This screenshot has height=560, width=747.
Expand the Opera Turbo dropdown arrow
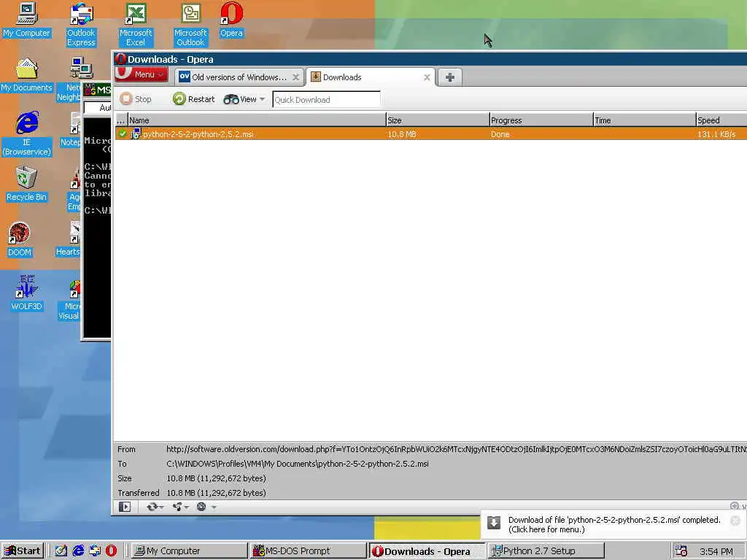tap(214, 507)
